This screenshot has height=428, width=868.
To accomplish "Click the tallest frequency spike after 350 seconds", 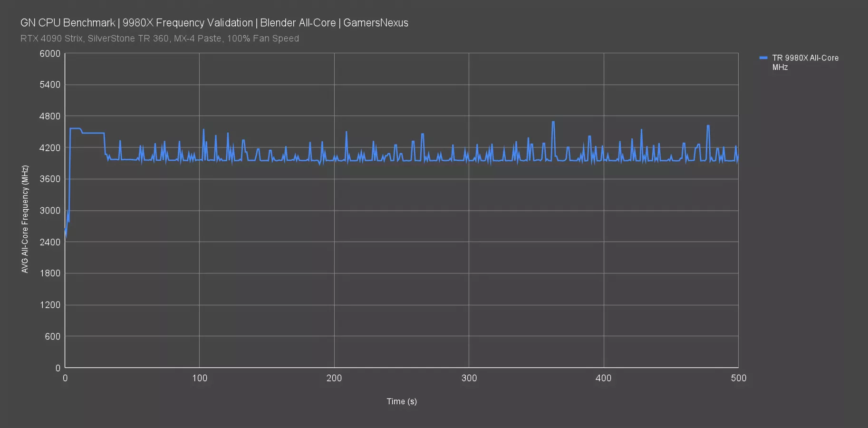I will pyautogui.click(x=553, y=122).
